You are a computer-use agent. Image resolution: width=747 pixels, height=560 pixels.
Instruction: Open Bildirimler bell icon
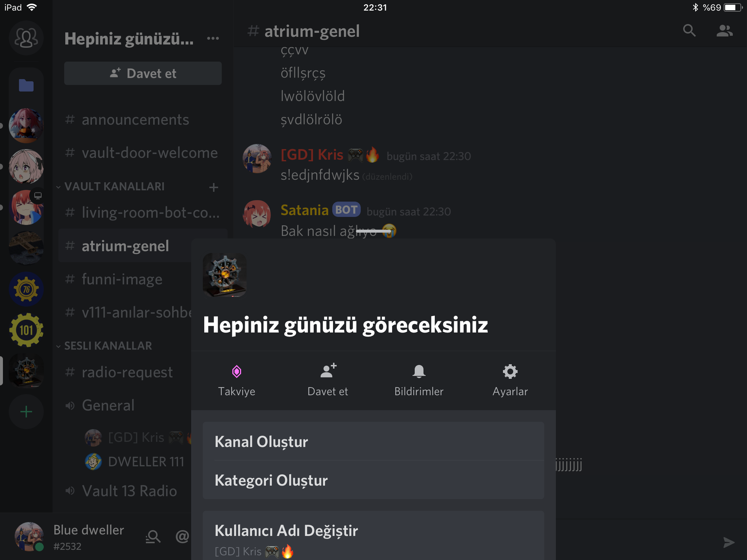pyautogui.click(x=419, y=372)
